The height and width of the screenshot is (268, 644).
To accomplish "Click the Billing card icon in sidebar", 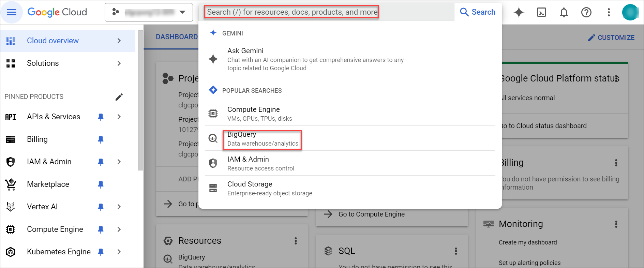I will (11, 139).
